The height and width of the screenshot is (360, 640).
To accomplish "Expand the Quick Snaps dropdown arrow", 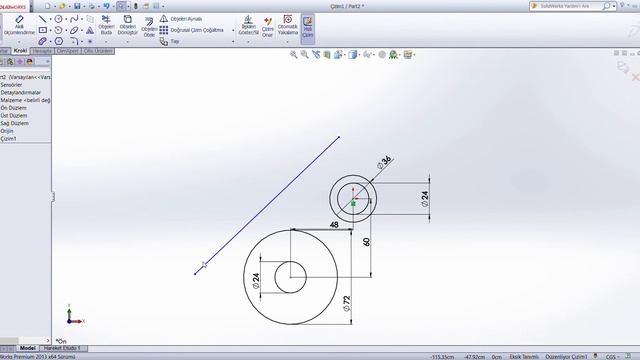I will coord(288,42).
